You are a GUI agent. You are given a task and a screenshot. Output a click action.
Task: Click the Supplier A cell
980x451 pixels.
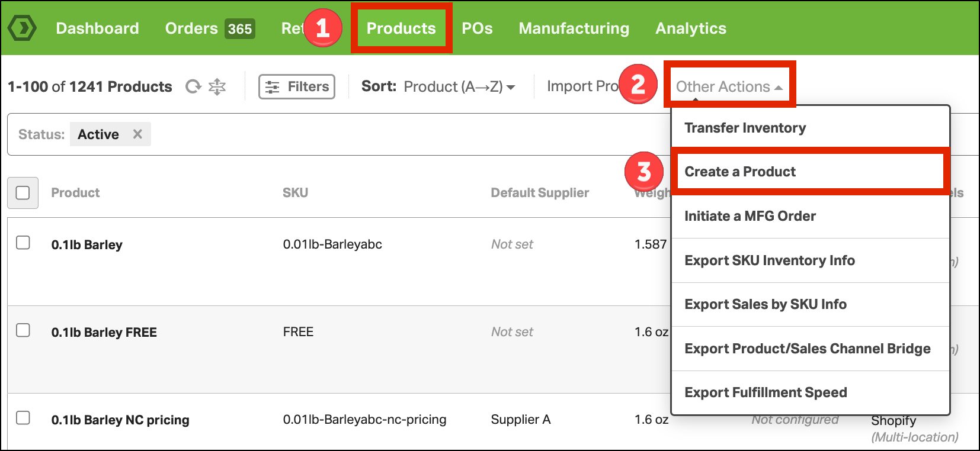521,419
